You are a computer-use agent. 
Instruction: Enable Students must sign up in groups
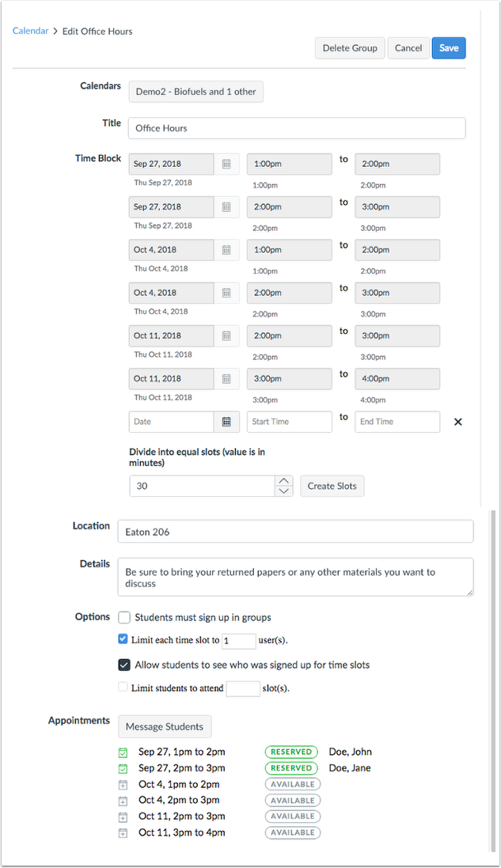tap(124, 617)
